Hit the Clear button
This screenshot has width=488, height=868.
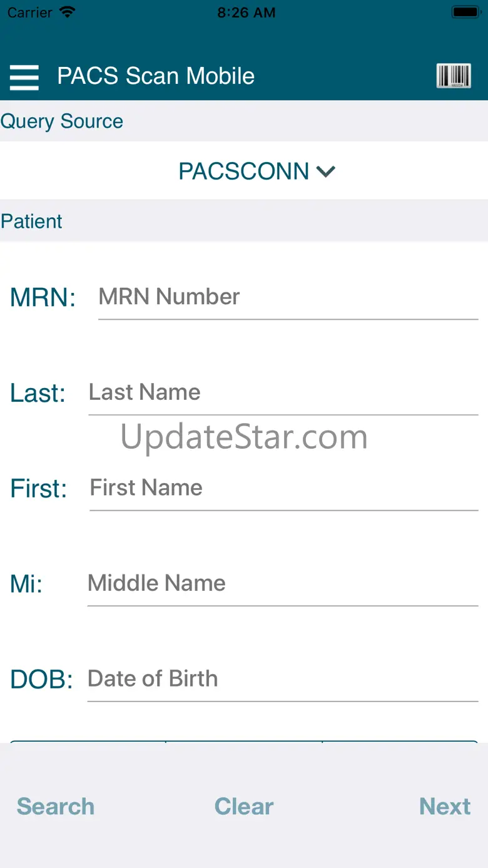[244, 806]
